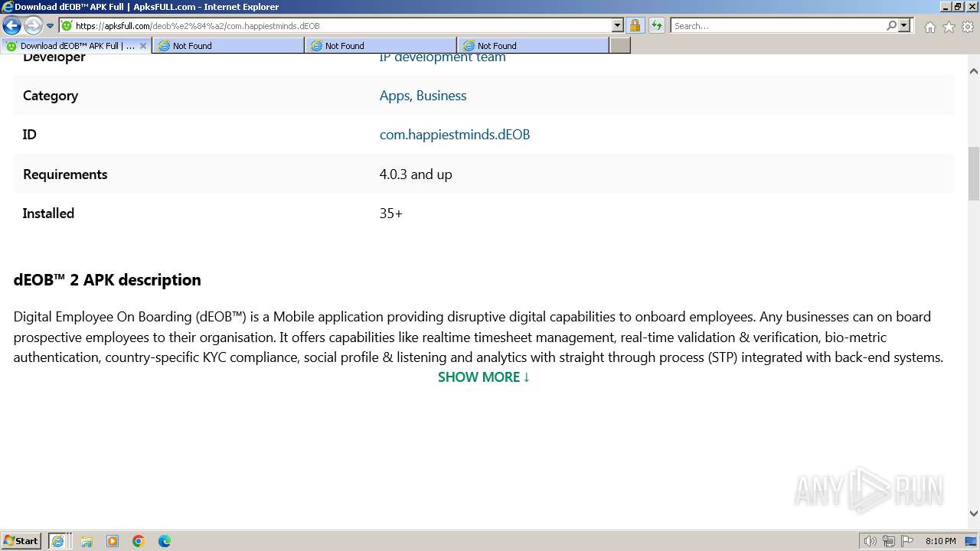980x551 pixels.
Task: Open File Explorer from the taskbar
Action: [x=87, y=541]
